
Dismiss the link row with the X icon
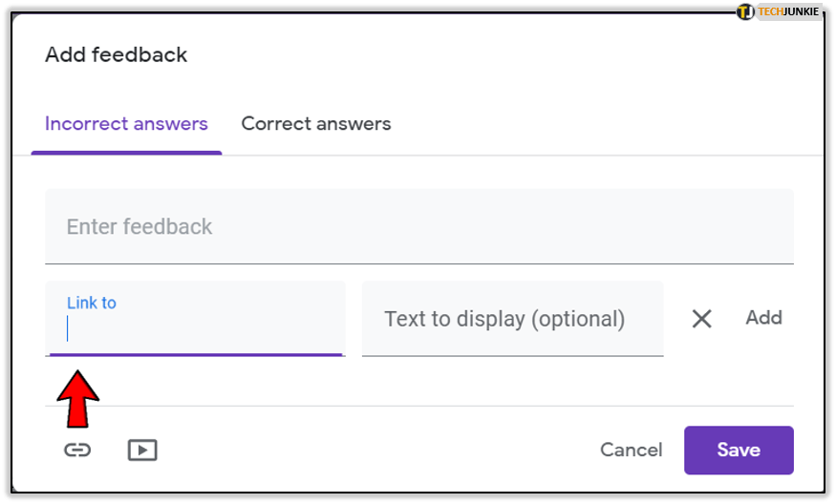click(701, 319)
